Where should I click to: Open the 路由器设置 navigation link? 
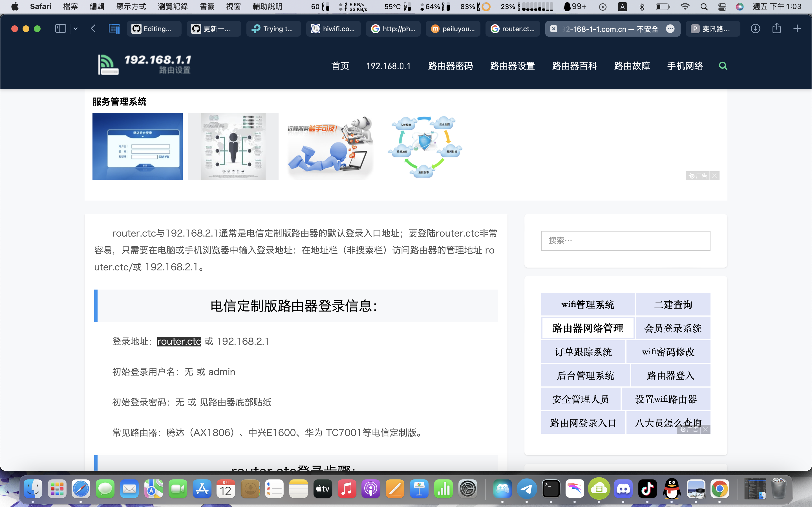(512, 66)
